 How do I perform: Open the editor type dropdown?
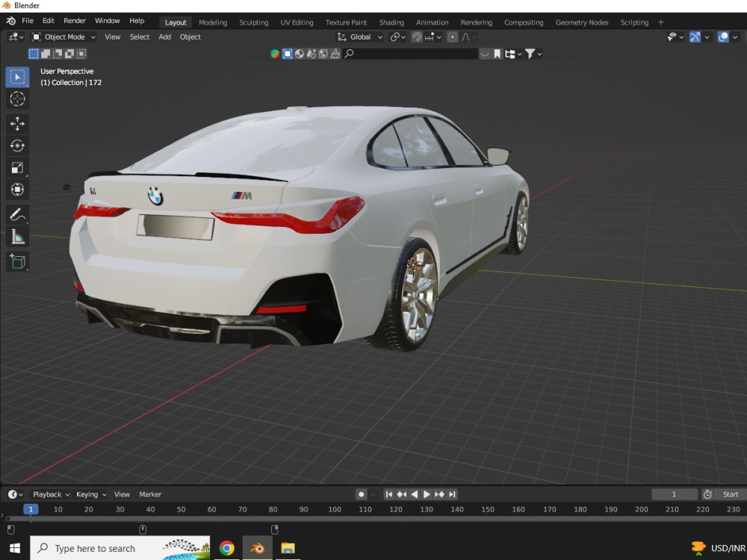click(x=15, y=37)
